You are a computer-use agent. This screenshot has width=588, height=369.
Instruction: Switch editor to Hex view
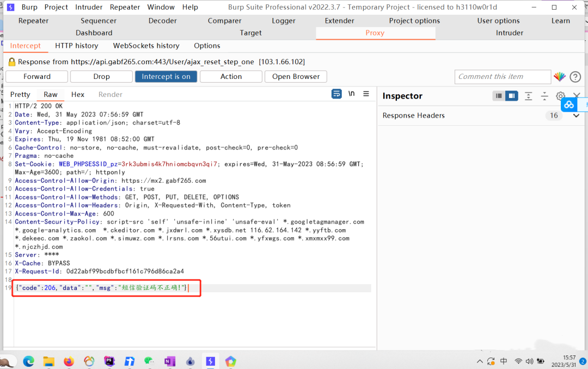click(x=78, y=95)
